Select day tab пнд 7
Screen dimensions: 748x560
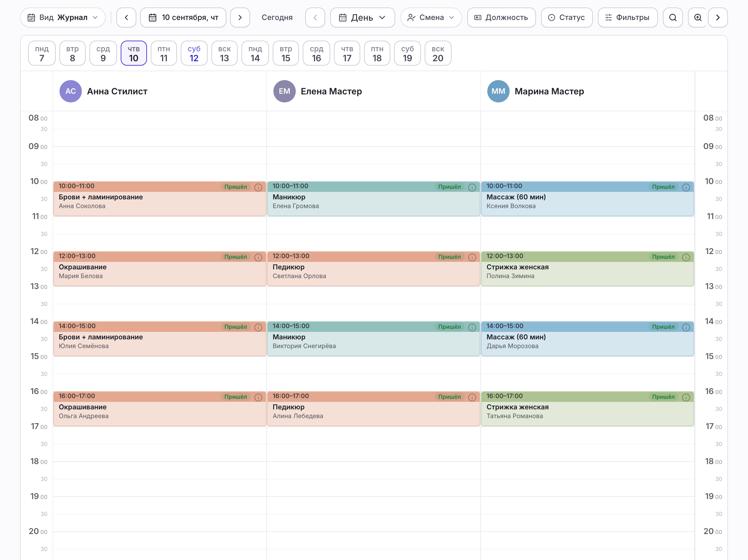pos(42,53)
